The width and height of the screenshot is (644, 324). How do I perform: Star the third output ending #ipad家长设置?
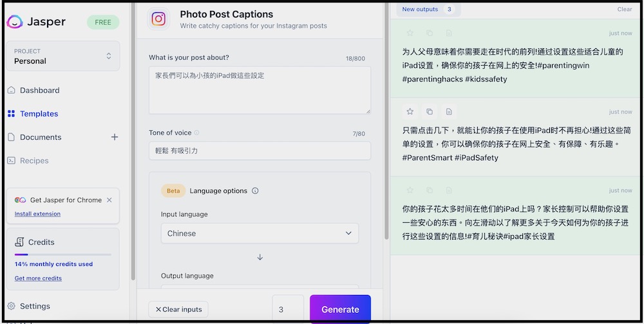(x=410, y=190)
